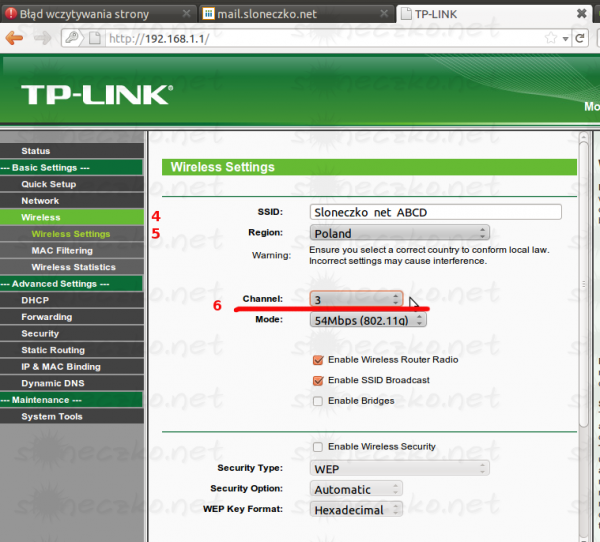Reload the page with the refresh icon
This screenshot has width=600, height=542.
point(580,38)
